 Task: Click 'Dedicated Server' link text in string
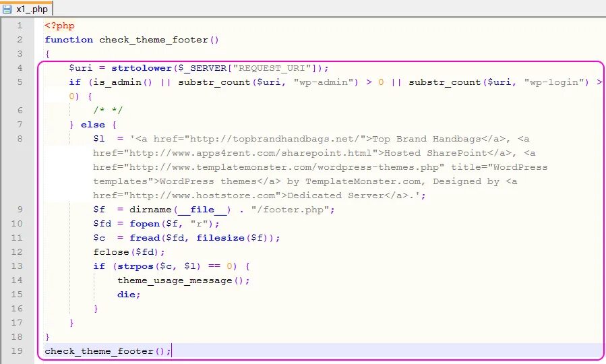336,195
